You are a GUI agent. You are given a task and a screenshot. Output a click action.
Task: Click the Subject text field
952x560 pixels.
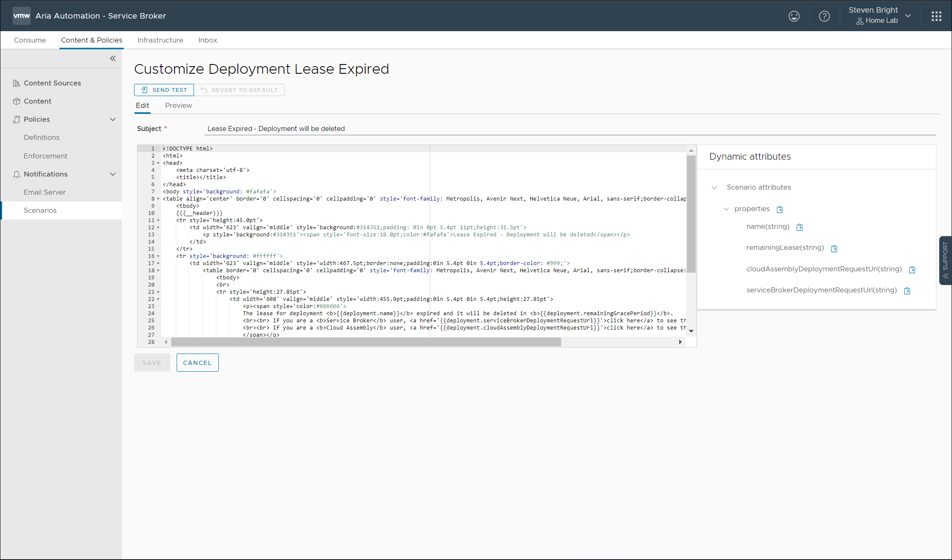[x=569, y=129]
